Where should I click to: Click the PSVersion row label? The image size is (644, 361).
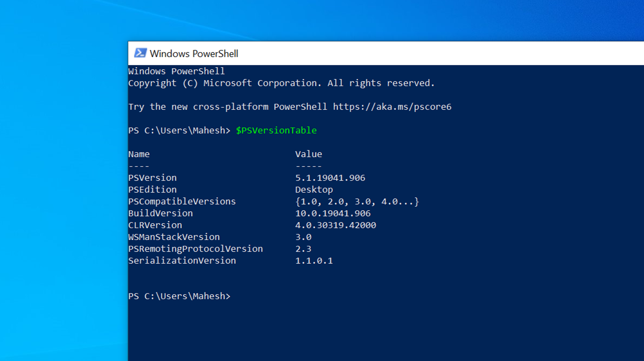152,178
